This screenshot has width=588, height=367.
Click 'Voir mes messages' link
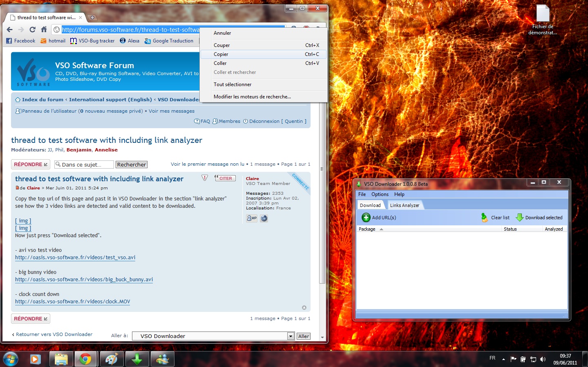coord(172,111)
